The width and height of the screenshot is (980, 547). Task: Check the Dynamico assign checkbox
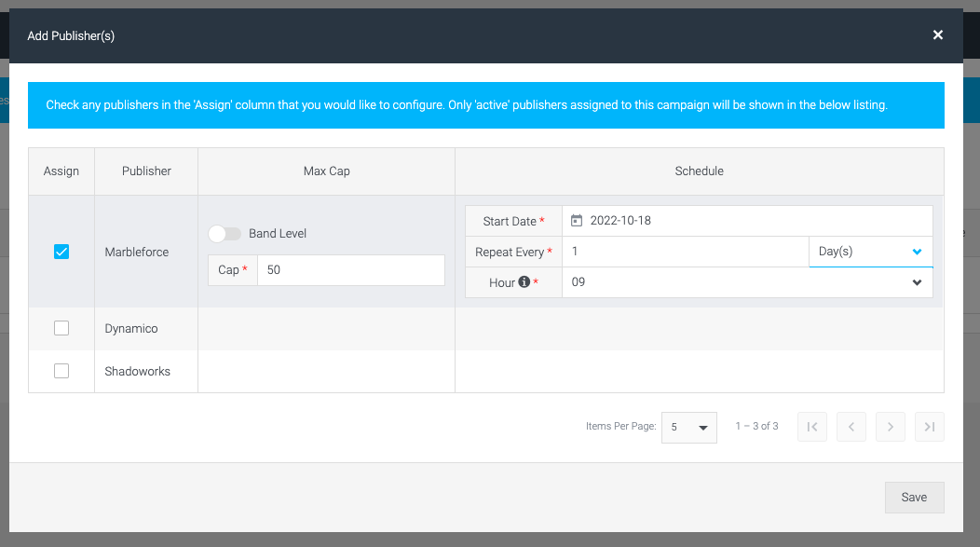[61, 328]
